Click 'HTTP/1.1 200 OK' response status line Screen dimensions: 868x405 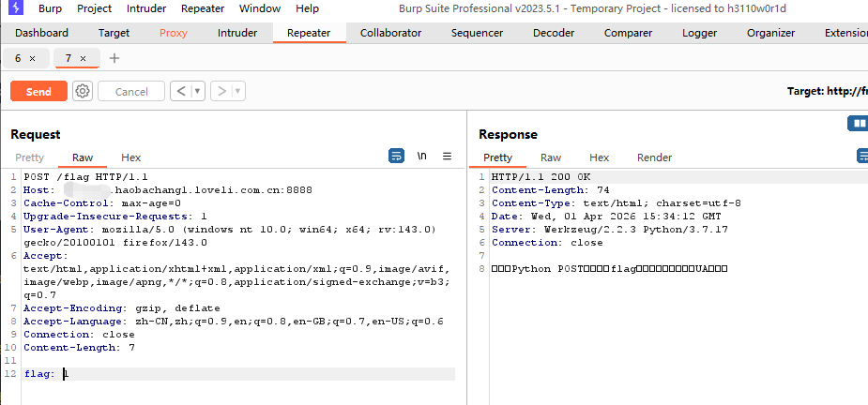pyautogui.click(x=541, y=177)
